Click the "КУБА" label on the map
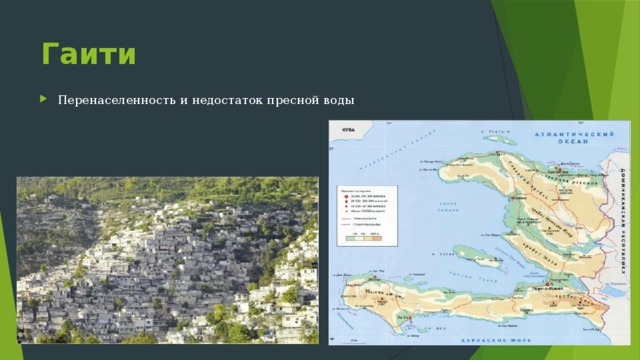The height and width of the screenshot is (360, 640). pos(348,130)
